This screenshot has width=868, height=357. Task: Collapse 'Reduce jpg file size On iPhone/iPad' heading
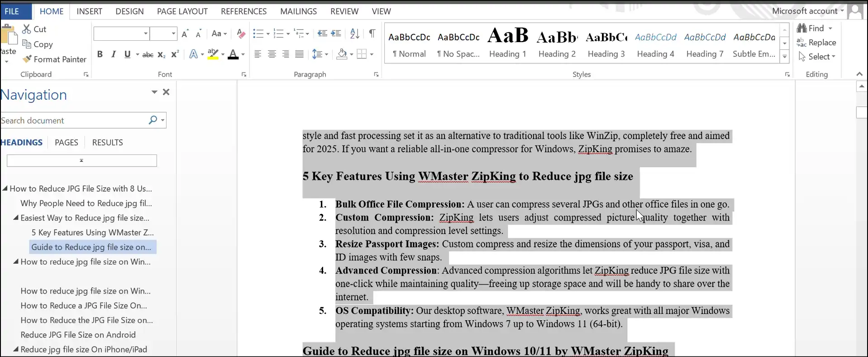coord(16,349)
